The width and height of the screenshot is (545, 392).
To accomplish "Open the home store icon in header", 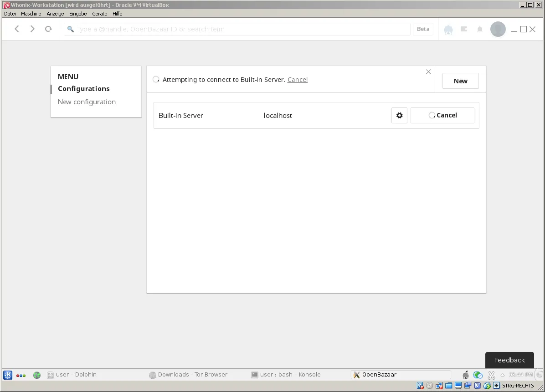I will click(x=448, y=30).
